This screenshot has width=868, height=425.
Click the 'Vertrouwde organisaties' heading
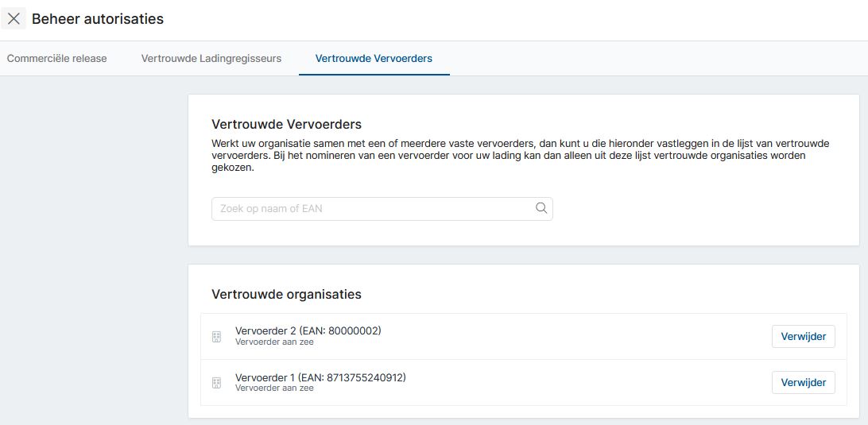point(286,295)
